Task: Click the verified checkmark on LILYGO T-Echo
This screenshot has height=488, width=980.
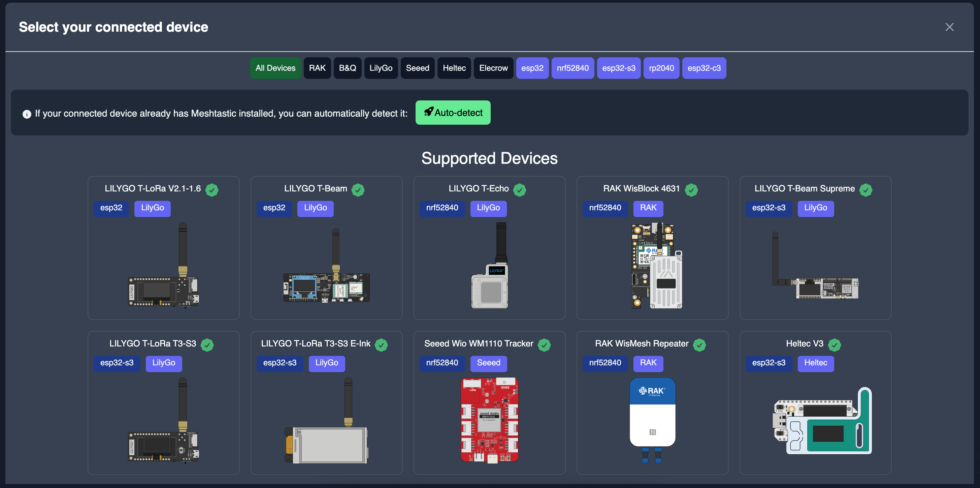Action: click(520, 189)
